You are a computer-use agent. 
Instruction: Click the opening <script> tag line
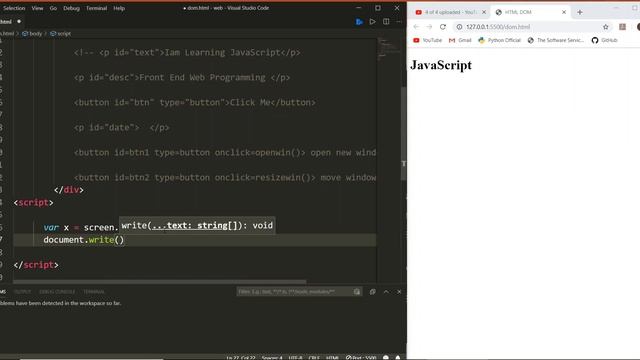point(33,202)
